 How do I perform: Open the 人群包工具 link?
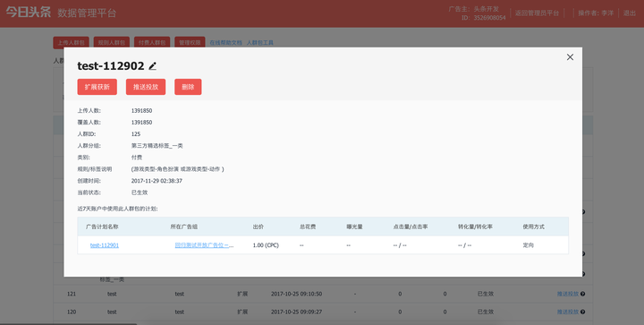pos(260,42)
